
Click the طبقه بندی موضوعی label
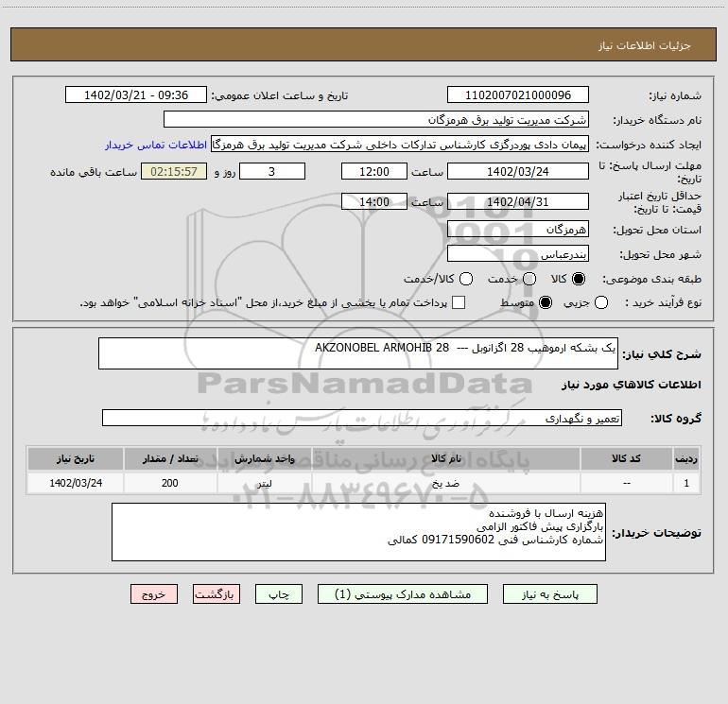pyautogui.click(x=651, y=280)
